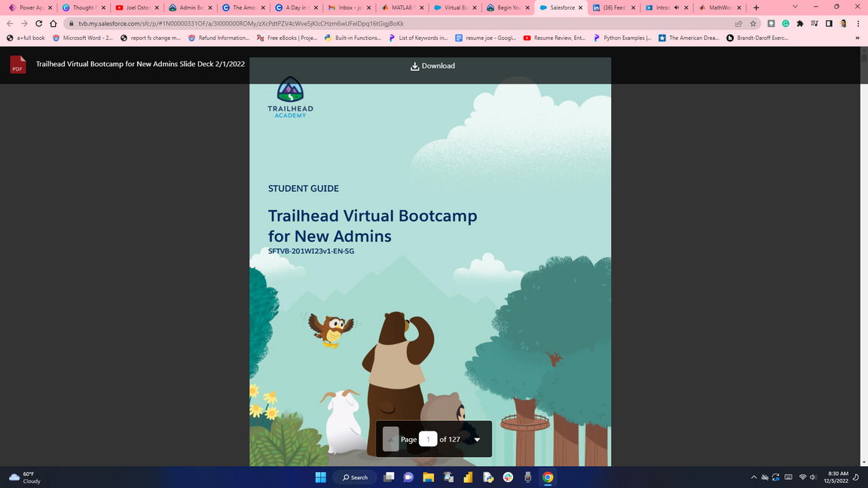Open the Grammarly extension icon
Screen dimensions: 868x488
pos(786,24)
